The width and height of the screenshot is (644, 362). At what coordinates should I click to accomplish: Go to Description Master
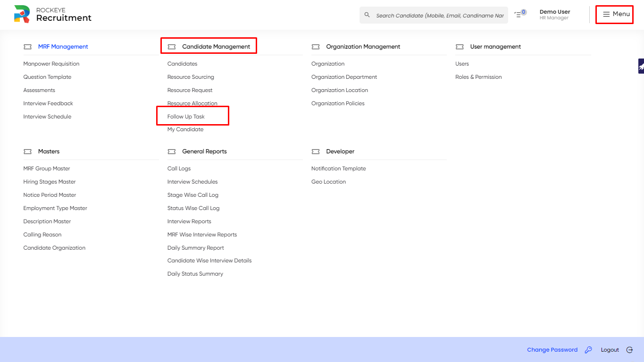coord(47,221)
